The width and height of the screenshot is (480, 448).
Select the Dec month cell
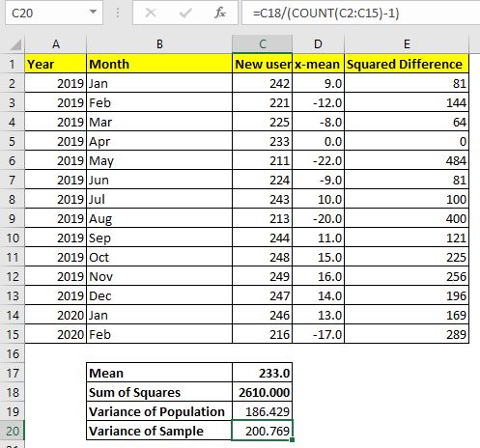(x=159, y=295)
